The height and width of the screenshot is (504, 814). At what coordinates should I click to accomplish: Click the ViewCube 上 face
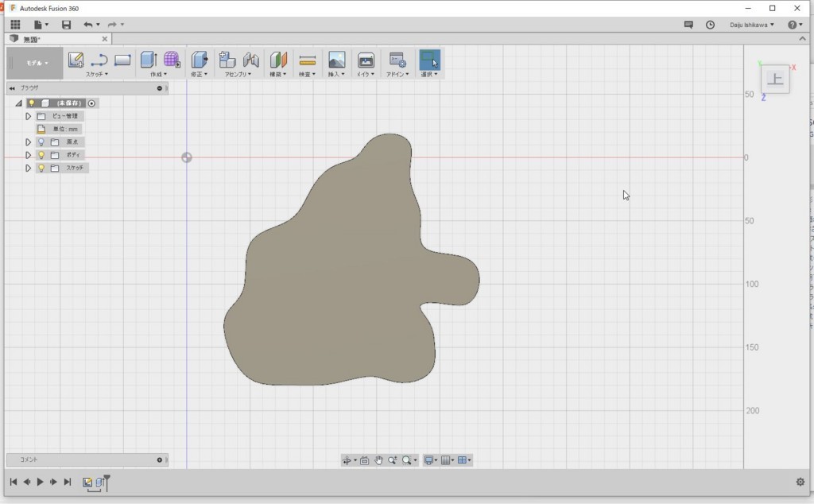(775, 79)
